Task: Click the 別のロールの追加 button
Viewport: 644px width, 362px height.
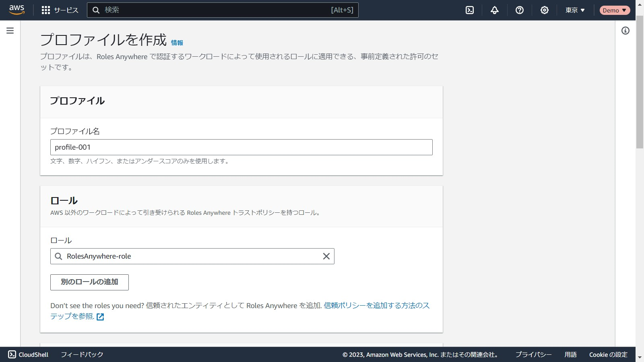Action: 89,282
